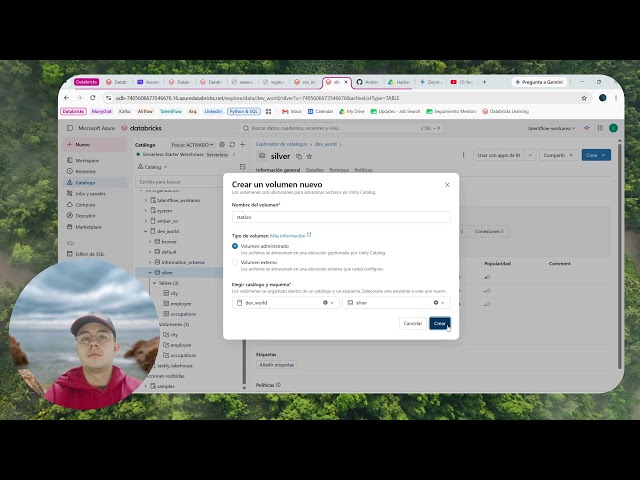Open the Catalog filter dropdown
Viewport: 640px width, 480px height.
[153, 167]
